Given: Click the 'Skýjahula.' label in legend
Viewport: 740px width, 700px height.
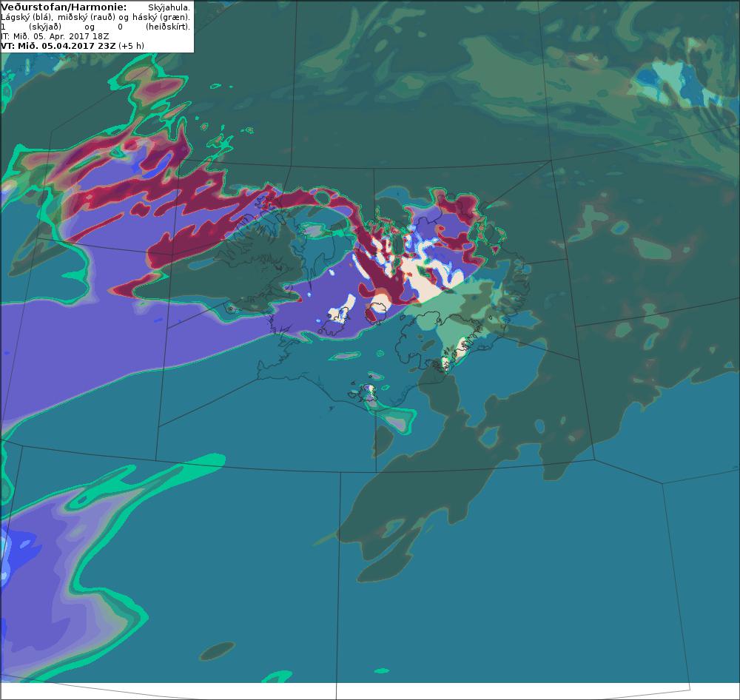Looking at the screenshot, I should 169,8.
